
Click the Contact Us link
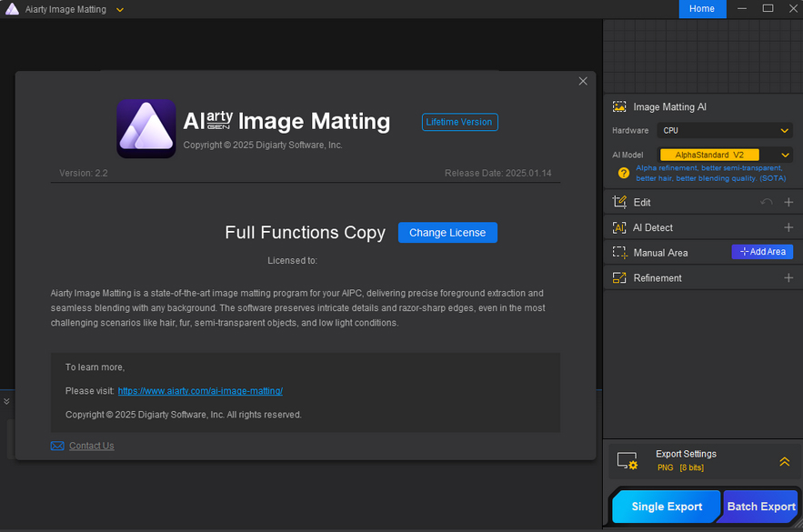coord(92,446)
